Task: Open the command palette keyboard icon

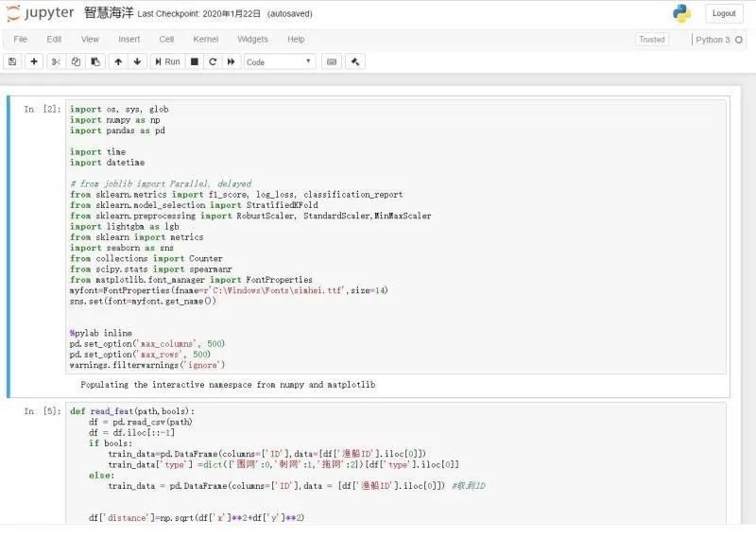Action: [x=331, y=61]
